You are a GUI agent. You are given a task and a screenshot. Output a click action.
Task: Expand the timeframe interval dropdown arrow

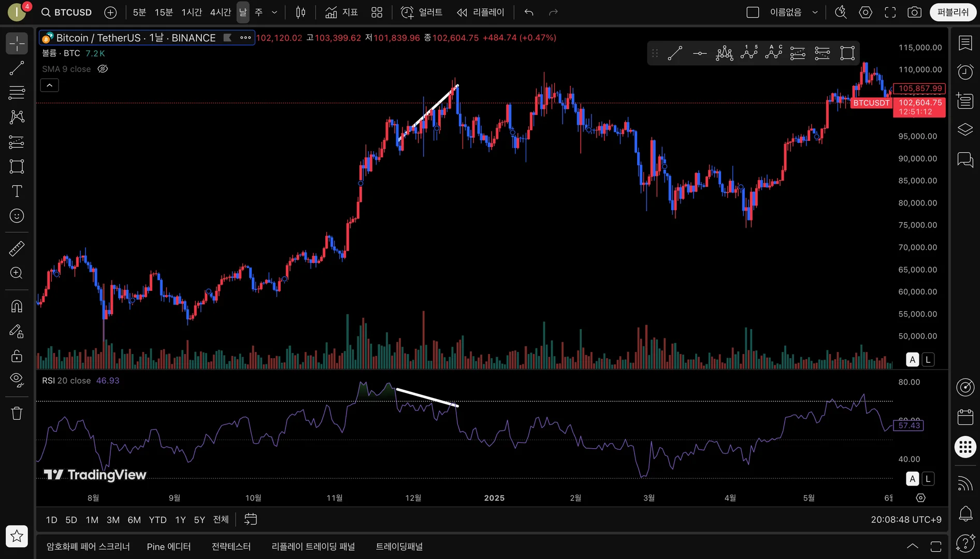(275, 12)
